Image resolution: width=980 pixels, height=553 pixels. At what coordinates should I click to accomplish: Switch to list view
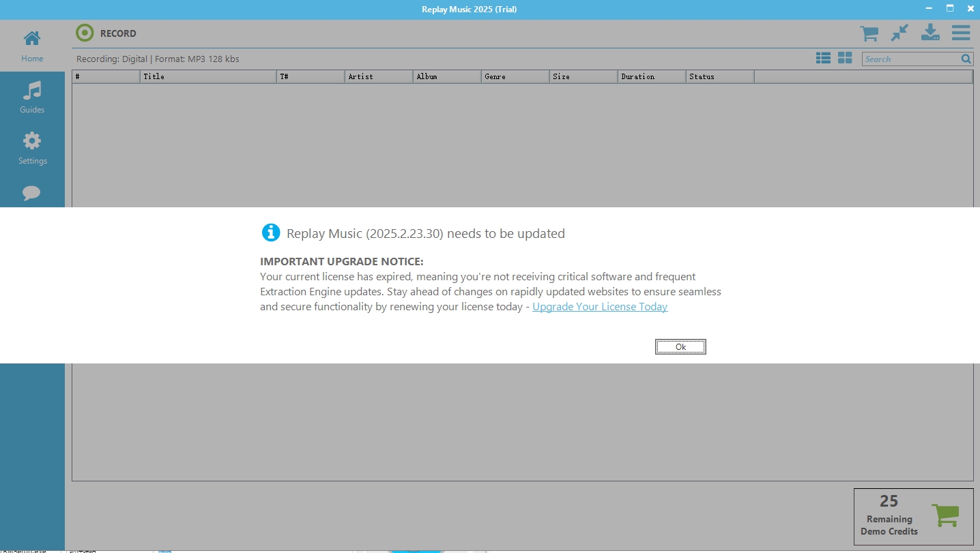click(x=823, y=59)
